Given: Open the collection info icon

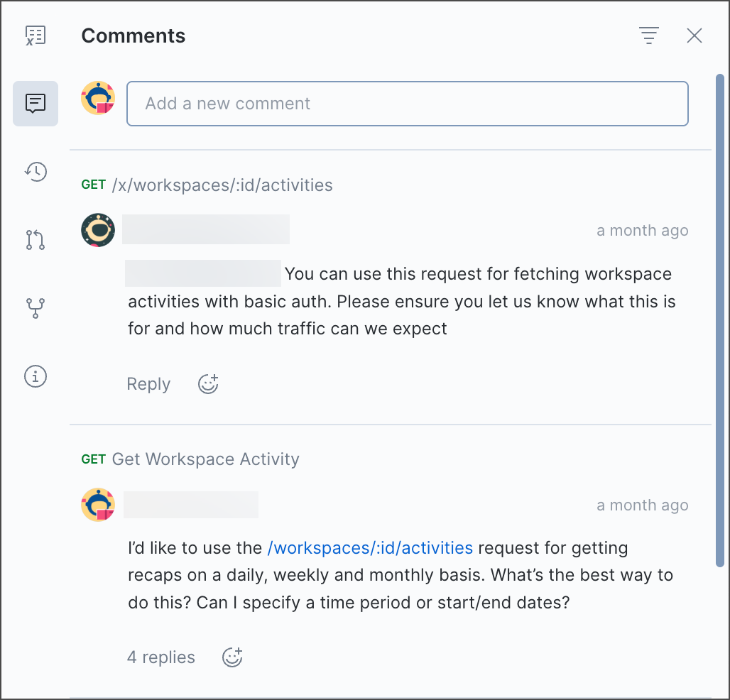Looking at the screenshot, I should tap(36, 376).
